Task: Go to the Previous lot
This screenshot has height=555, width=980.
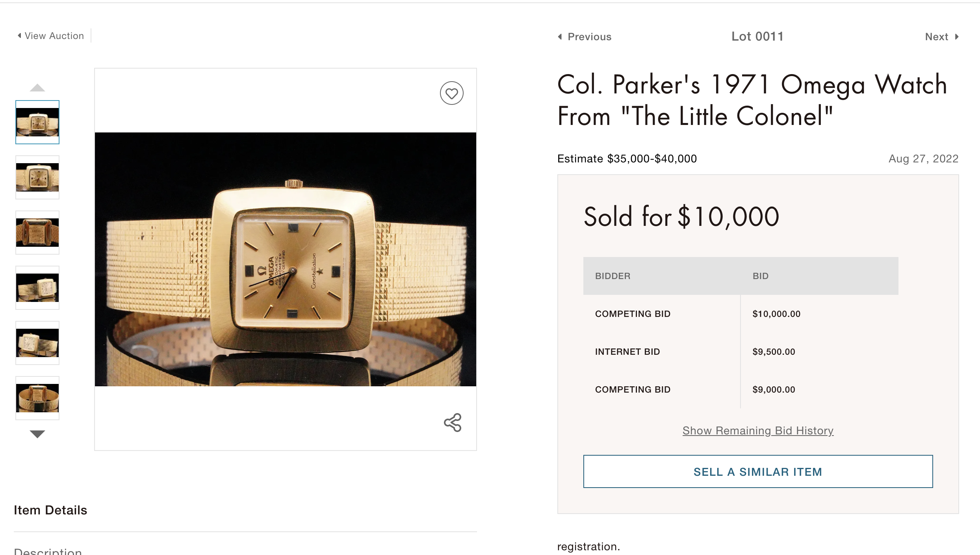Action: [585, 37]
